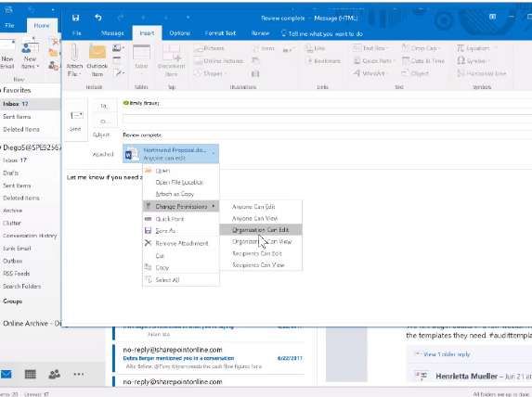Click Select All in the context menu
The width and height of the screenshot is (532, 397).
pyautogui.click(x=180, y=280)
